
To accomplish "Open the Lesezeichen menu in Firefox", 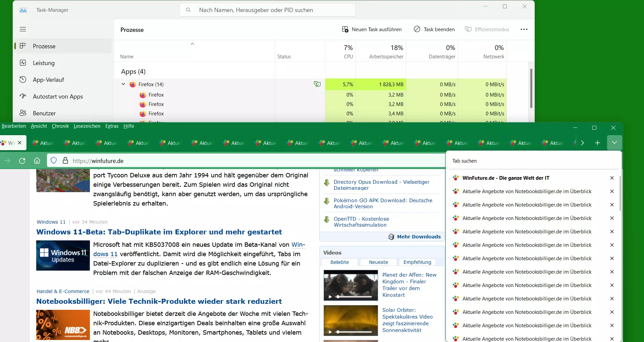I will click(87, 126).
